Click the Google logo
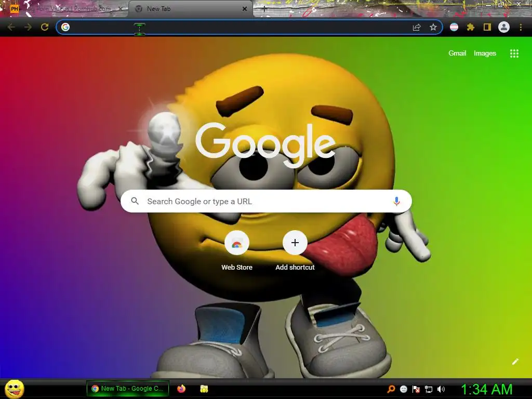Image resolution: width=532 pixels, height=399 pixels. click(265, 144)
